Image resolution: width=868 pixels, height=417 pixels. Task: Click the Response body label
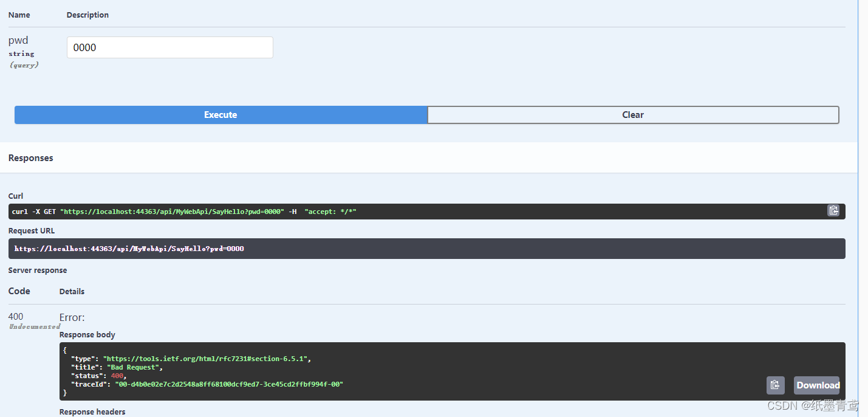pyautogui.click(x=87, y=335)
